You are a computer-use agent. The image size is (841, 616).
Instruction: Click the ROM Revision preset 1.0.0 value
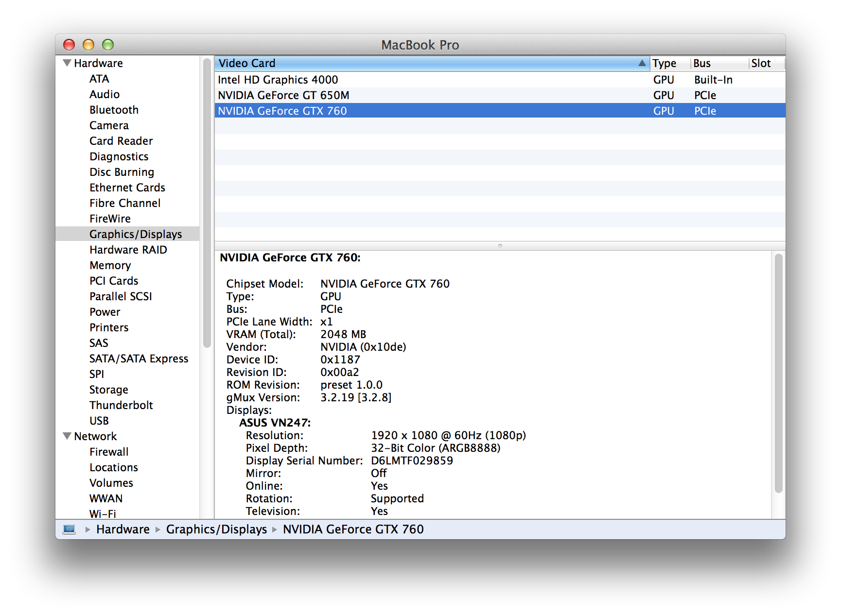(351, 385)
